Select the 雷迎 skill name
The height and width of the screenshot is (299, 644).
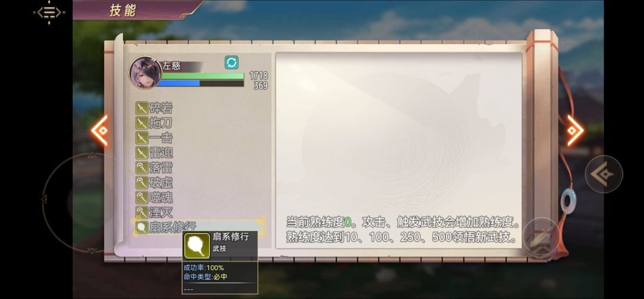coord(160,153)
